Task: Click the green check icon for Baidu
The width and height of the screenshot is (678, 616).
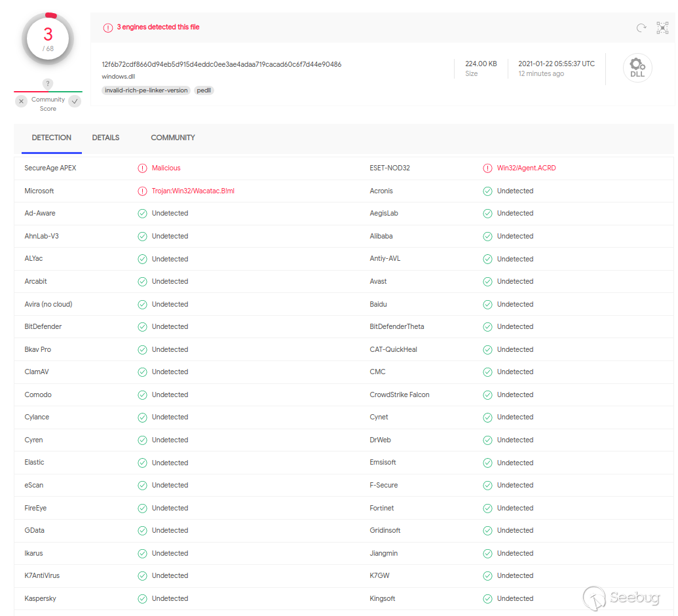Action: point(487,305)
